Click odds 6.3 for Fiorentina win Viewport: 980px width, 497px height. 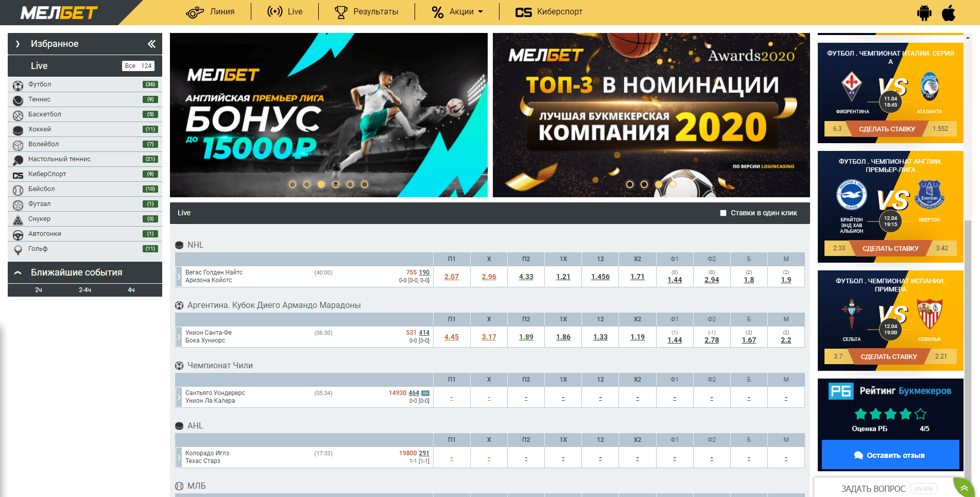pos(837,129)
